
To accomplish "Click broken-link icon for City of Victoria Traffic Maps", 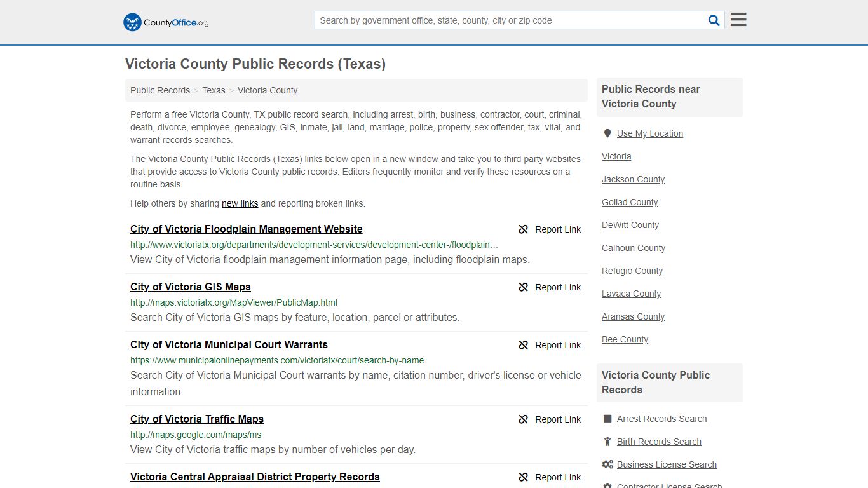I will pyautogui.click(x=524, y=419).
